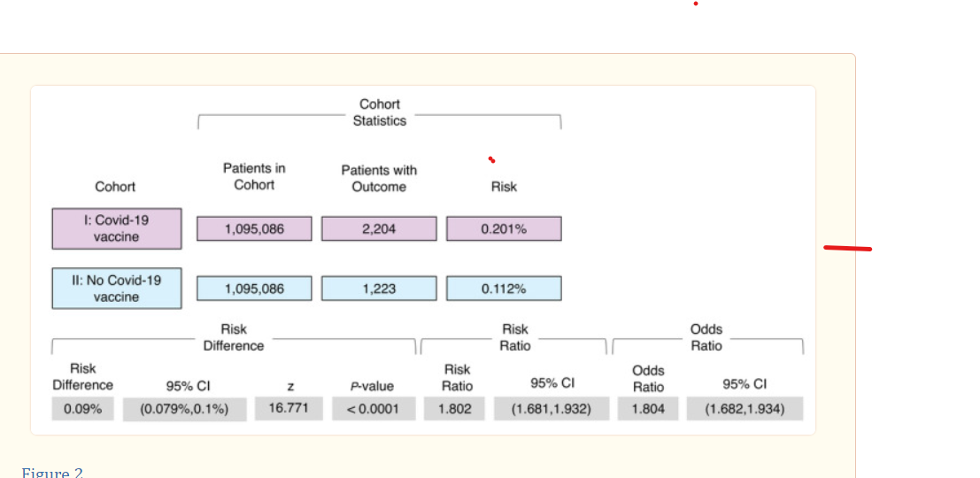This screenshot has width=980, height=478.
Task: Click the Cohort Statistics heading
Action: point(380,112)
